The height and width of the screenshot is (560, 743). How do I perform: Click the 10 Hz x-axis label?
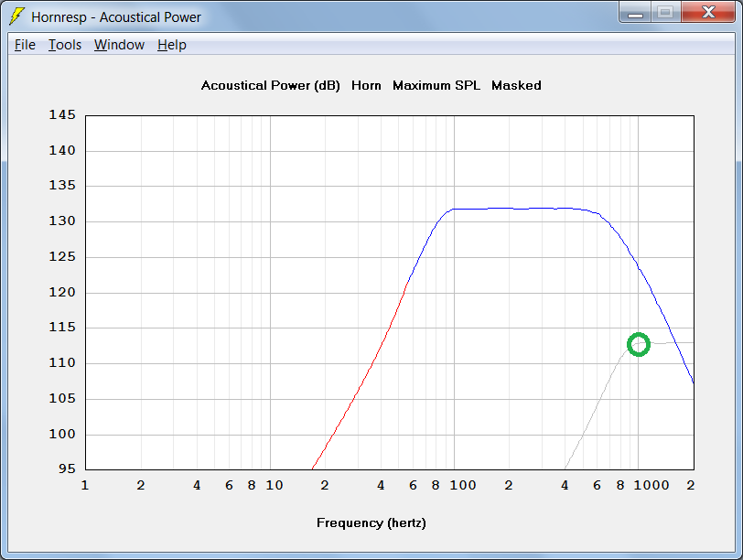(274, 485)
